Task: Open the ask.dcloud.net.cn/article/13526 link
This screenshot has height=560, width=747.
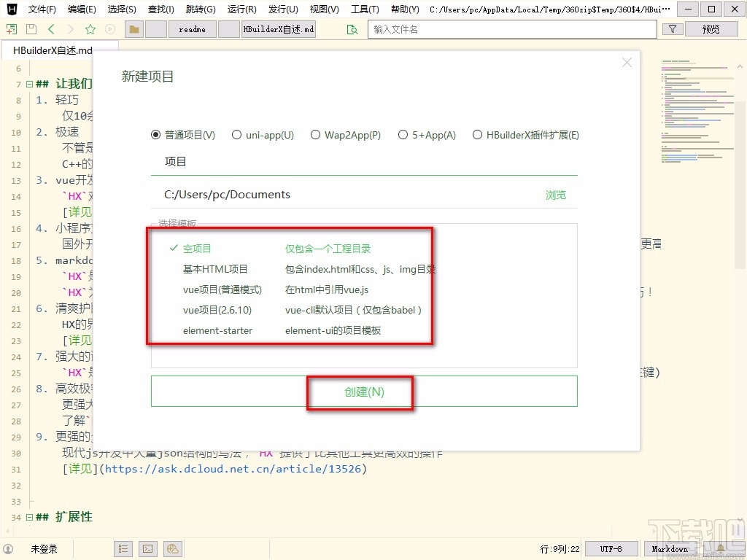Action: click(233, 469)
